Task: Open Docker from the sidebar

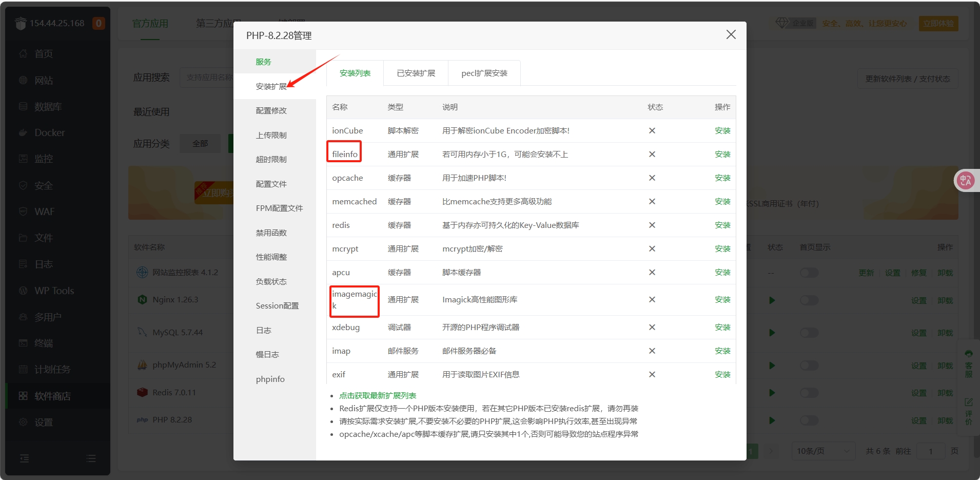Action: (49, 132)
